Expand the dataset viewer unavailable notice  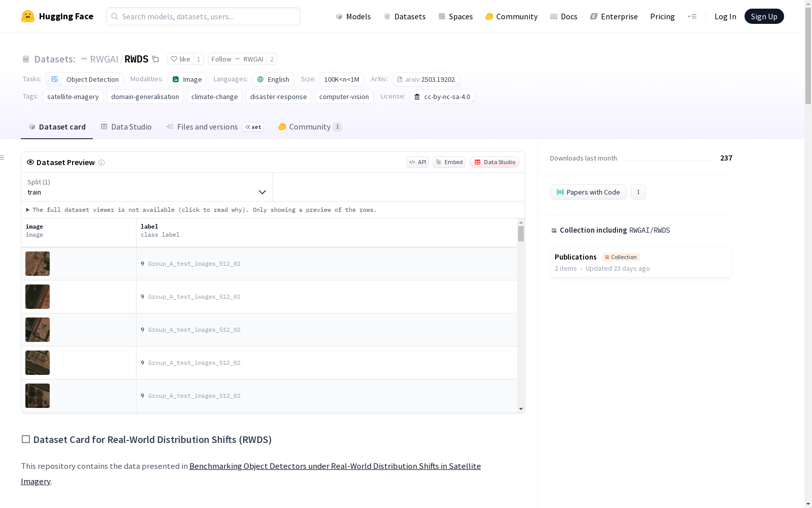(x=201, y=210)
